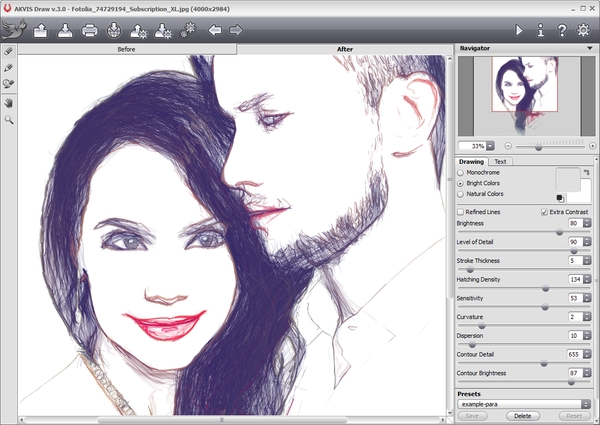600x425 pixels.
Task: Click the Delete preset button
Action: (x=523, y=415)
